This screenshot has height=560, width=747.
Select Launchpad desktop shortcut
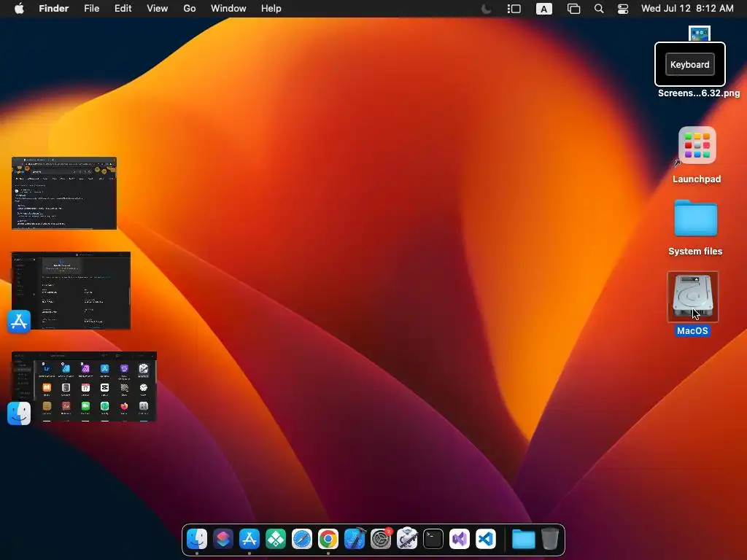coord(697,145)
